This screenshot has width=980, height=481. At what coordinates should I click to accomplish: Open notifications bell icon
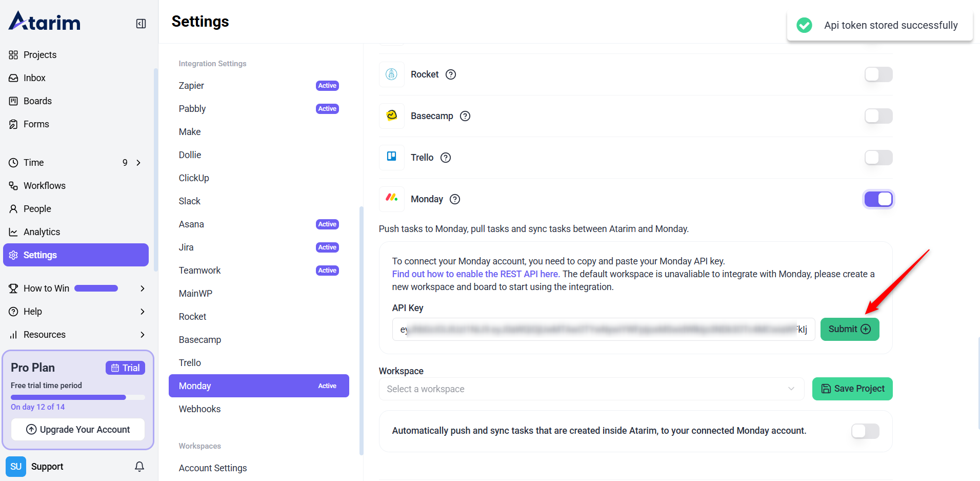pyautogui.click(x=139, y=466)
